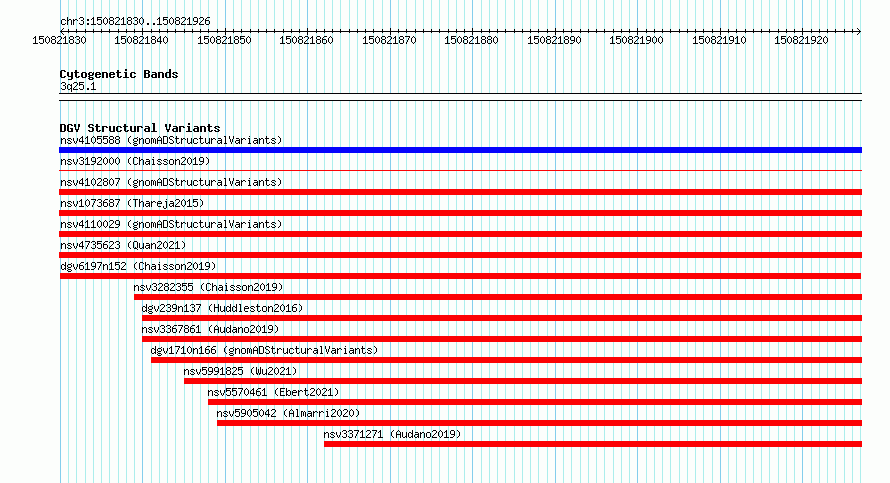The width and height of the screenshot is (890, 483).
Task: Click red bar under dgv1710n166
Action: pyautogui.click(x=506, y=360)
